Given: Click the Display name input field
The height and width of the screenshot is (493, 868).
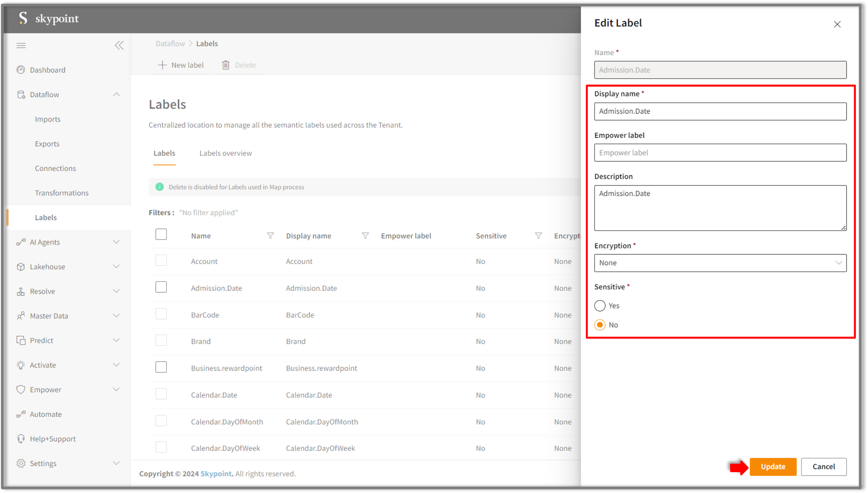Looking at the screenshot, I should pyautogui.click(x=720, y=110).
